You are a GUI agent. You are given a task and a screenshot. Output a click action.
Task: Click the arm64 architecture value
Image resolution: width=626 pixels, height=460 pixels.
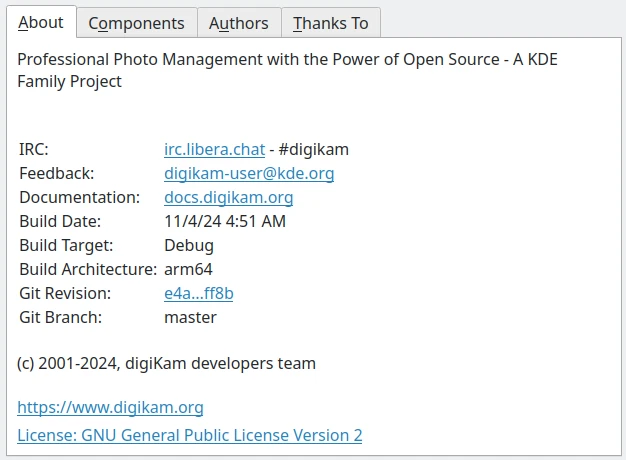click(x=188, y=270)
